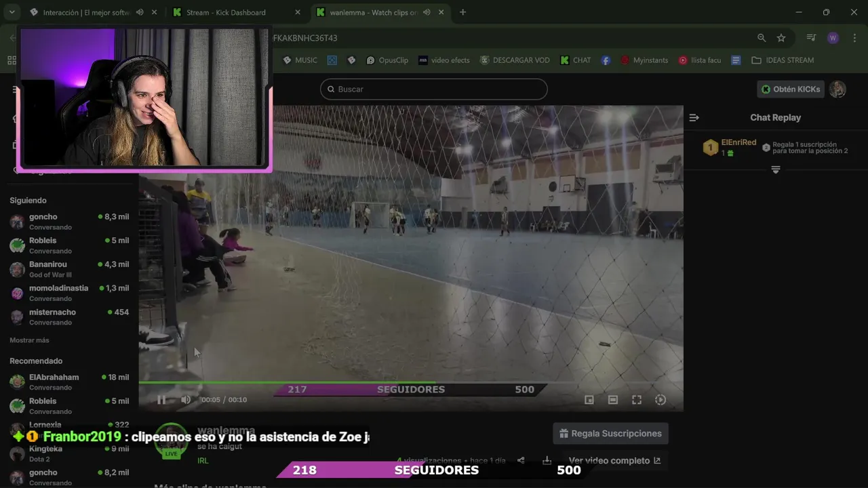Viewport: 868px width, 488px height.
Task: Pause the clip playback
Action: click(x=161, y=400)
